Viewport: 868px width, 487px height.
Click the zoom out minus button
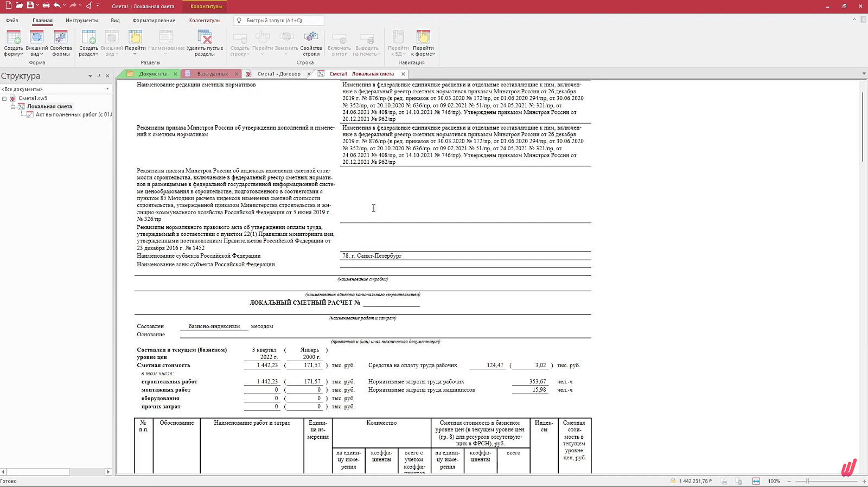(x=789, y=481)
